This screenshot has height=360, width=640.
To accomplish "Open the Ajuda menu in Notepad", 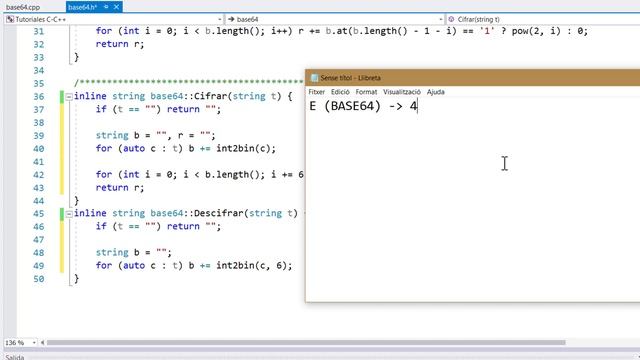I will [x=436, y=92].
